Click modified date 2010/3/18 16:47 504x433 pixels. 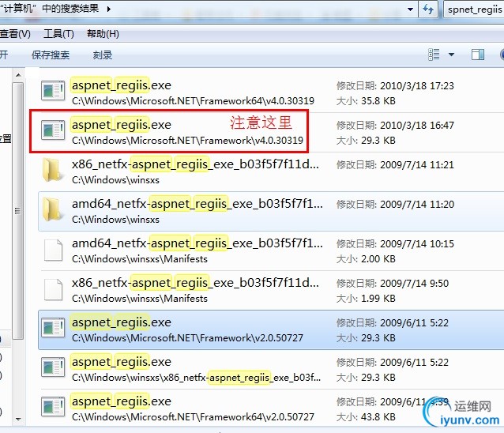coord(417,126)
